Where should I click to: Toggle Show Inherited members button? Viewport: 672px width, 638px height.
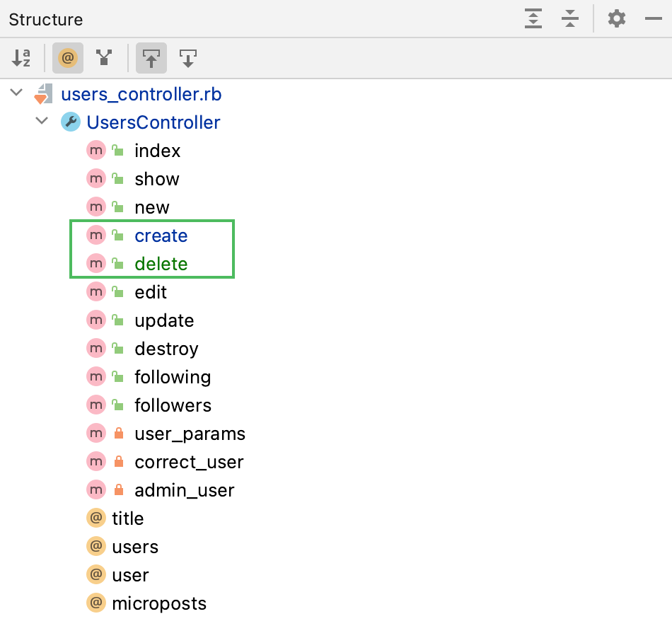point(105,58)
